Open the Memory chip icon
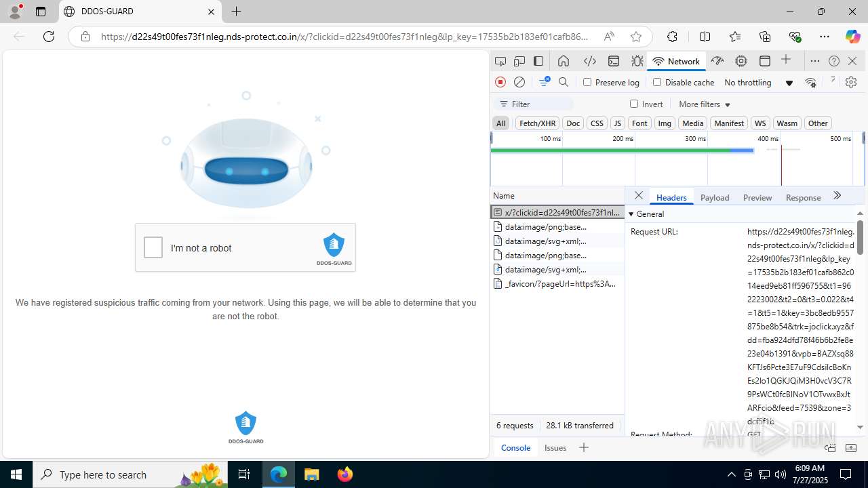The image size is (868, 488). click(741, 61)
